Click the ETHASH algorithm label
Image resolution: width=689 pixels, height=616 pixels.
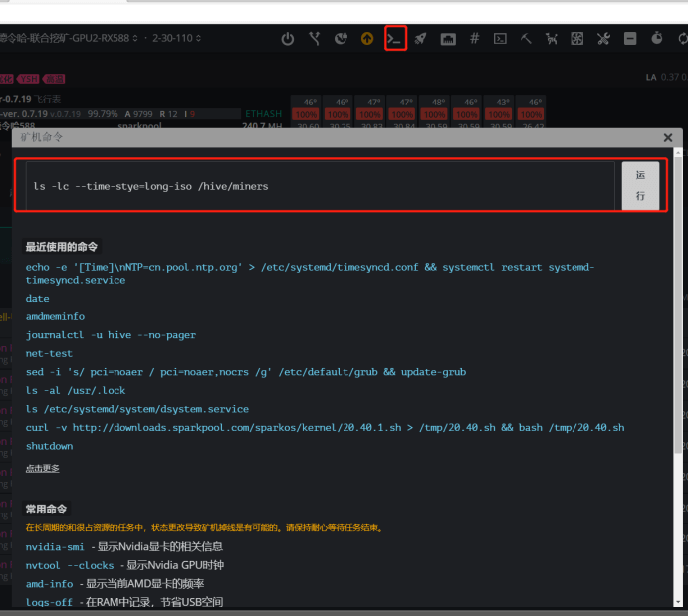263,114
